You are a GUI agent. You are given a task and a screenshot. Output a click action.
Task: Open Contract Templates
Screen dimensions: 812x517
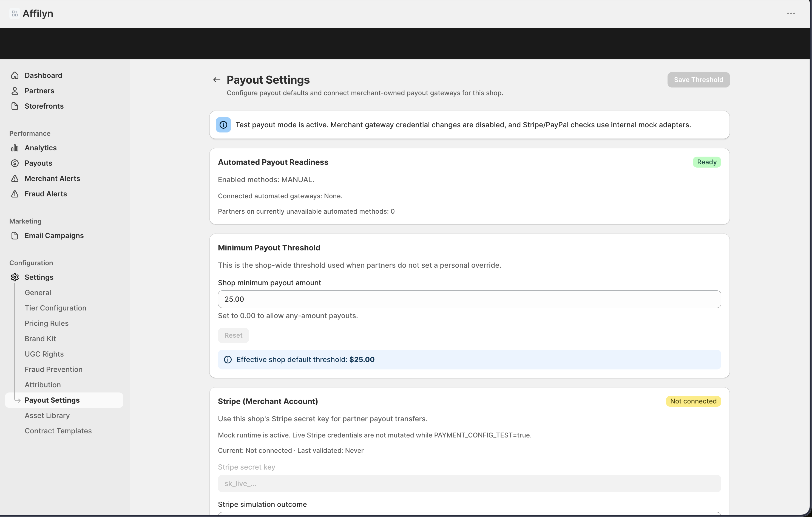58,431
